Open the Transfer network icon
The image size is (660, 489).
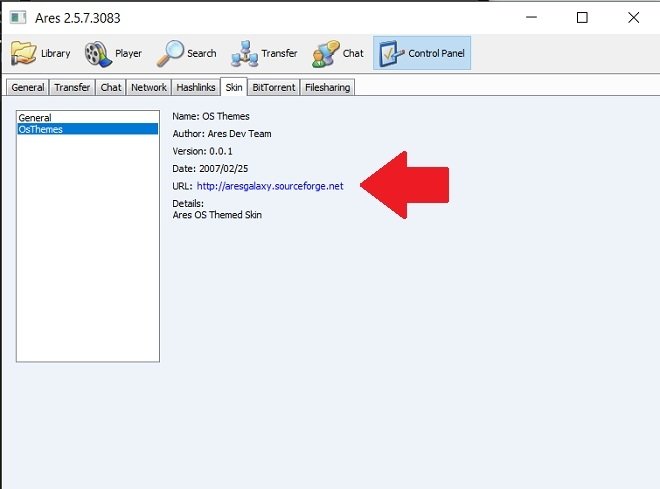coord(244,53)
